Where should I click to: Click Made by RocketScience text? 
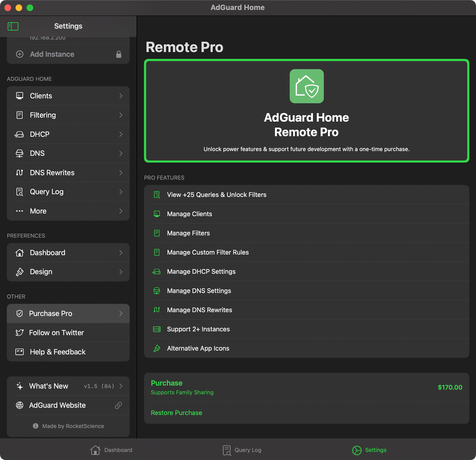tap(73, 426)
